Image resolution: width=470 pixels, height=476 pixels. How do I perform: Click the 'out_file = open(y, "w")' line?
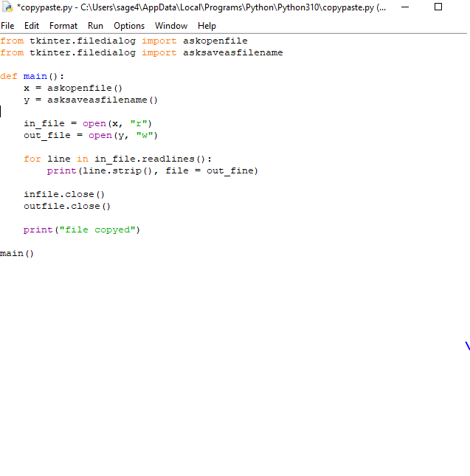point(91,135)
